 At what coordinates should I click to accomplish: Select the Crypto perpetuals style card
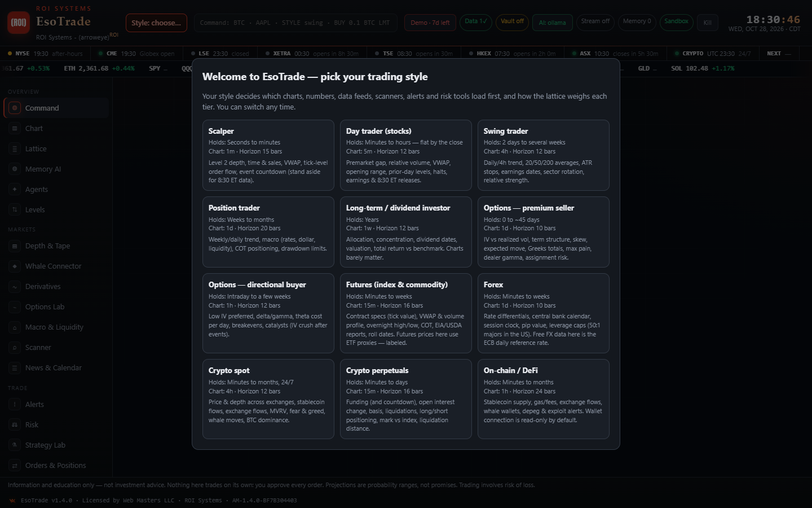[406, 399]
